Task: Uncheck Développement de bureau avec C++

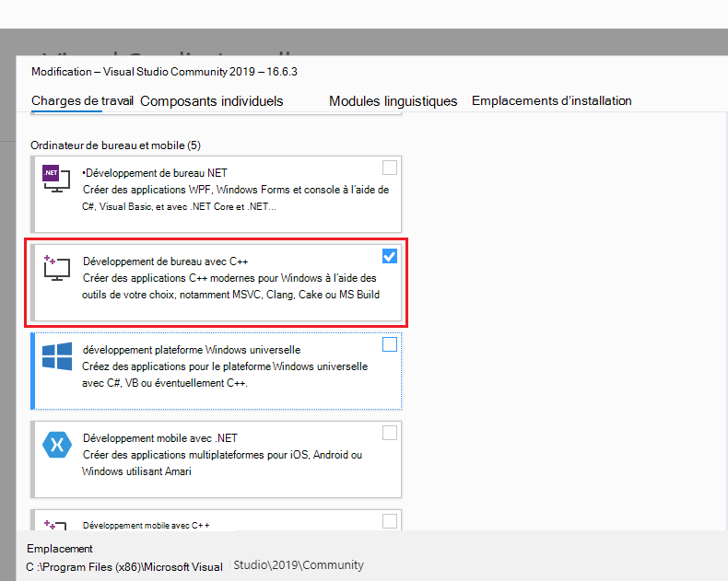Action: (x=390, y=256)
